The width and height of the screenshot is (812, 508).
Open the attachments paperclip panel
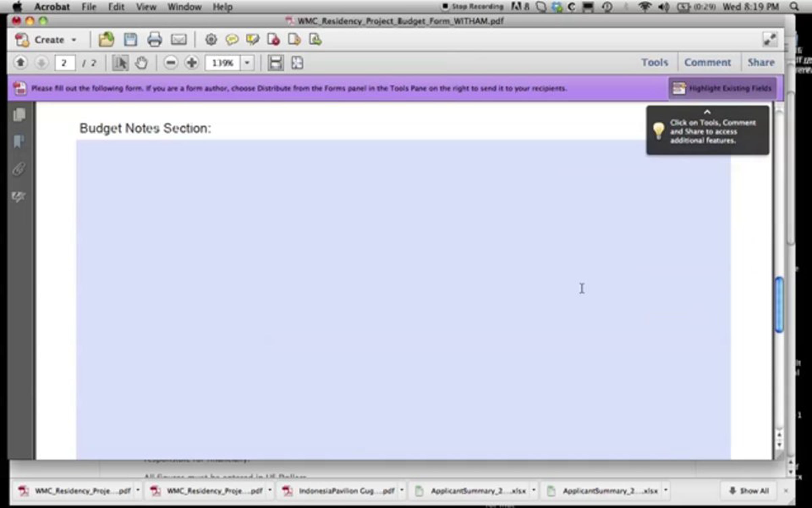click(19, 169)
